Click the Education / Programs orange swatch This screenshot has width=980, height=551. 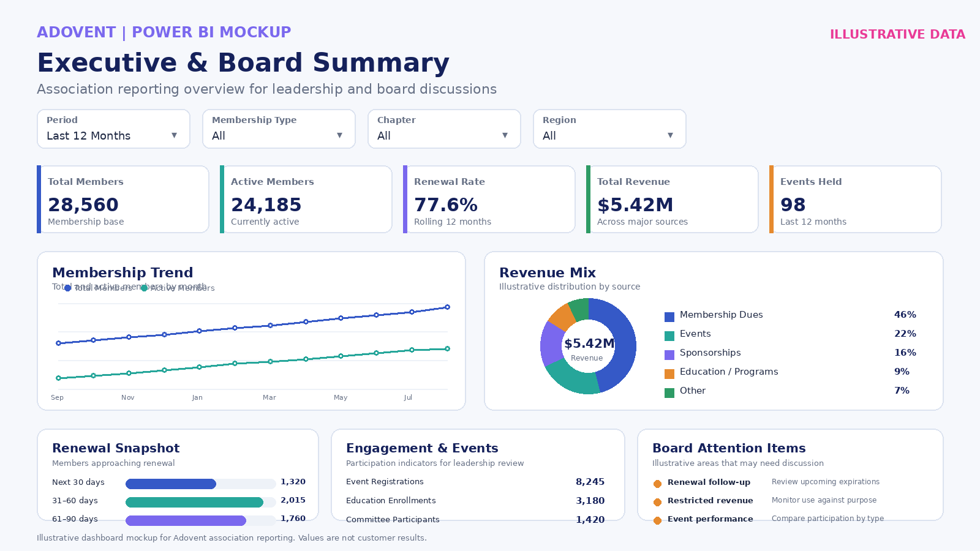(669, 374)
